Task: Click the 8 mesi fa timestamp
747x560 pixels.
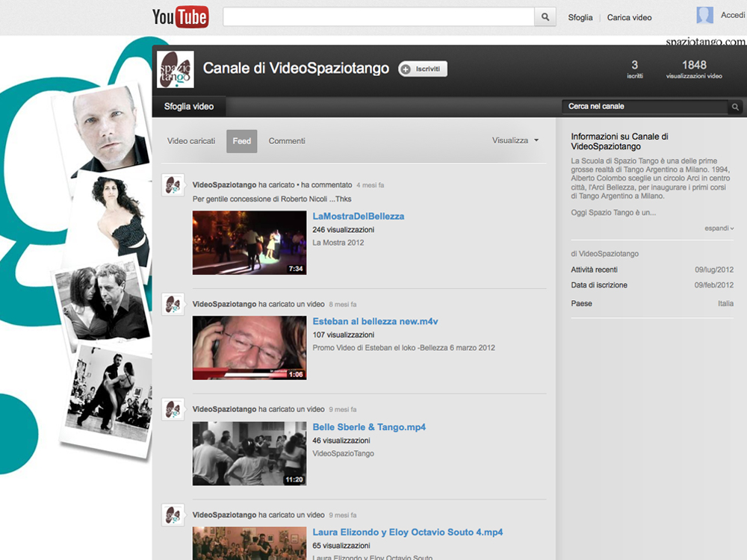Action: [x=343, y=305]
